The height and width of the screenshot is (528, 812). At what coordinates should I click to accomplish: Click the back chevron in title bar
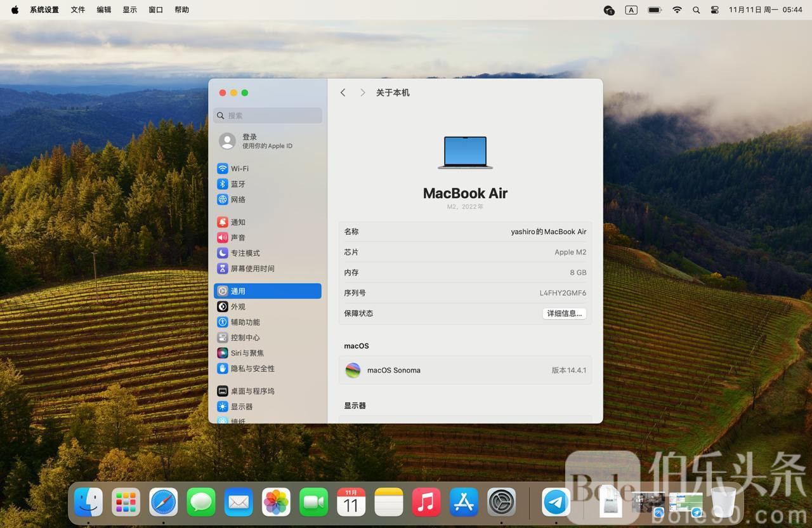point(343,93)
